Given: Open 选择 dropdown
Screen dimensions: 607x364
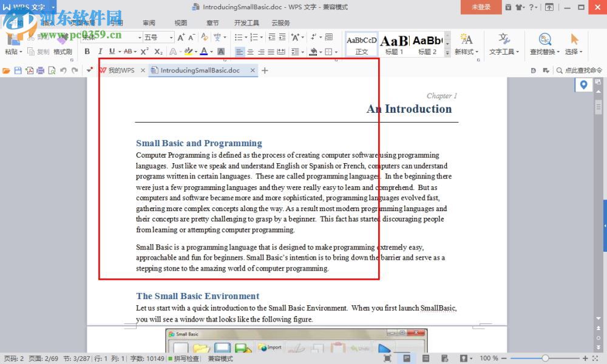Looking at the screenshot, I should [574, 52].
